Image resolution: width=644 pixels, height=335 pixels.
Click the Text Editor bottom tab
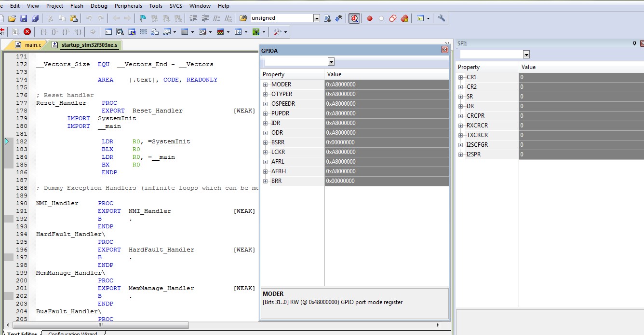(22, 333)
